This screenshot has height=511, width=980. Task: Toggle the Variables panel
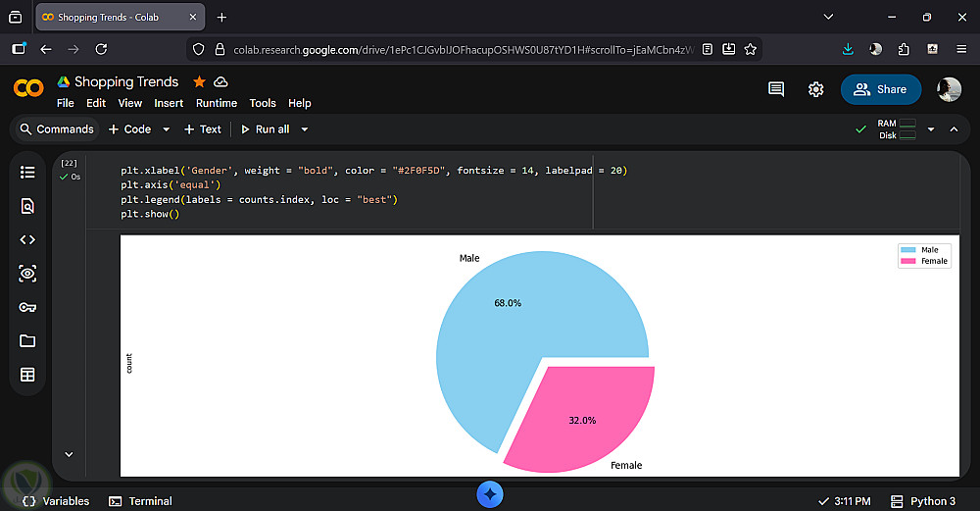tap(56, 501)
